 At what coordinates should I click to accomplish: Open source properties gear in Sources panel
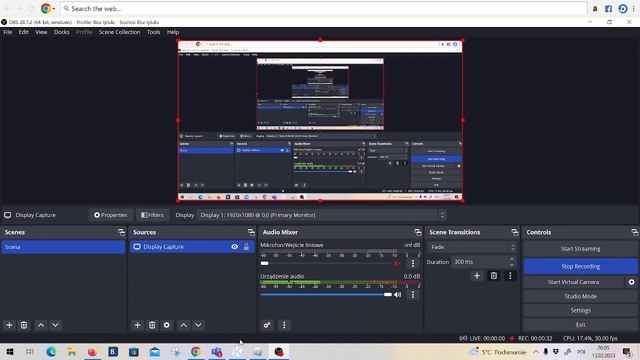pyautogui.click(x=167, y=325)
